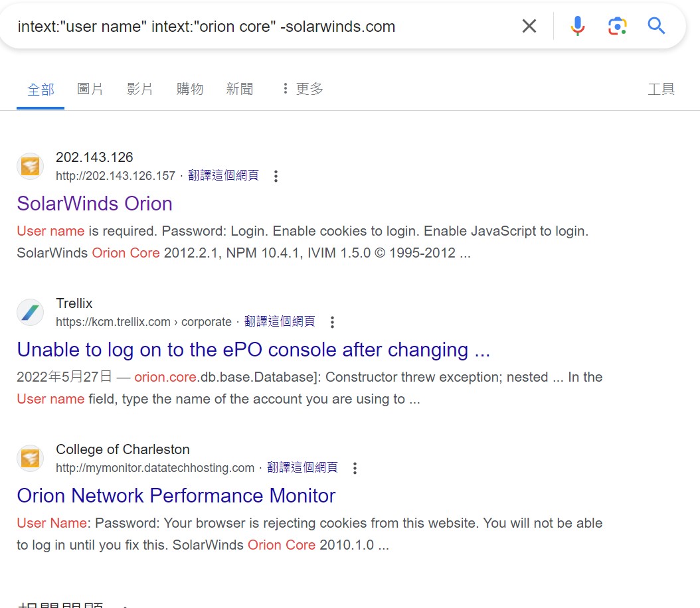Click the 202.143.126 result favicon
This screenshot has height=608, width=700.
(30, 166)
